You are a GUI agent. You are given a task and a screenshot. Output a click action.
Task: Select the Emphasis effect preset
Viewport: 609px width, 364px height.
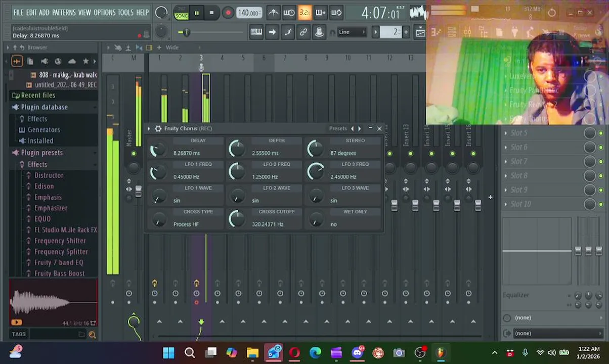coord(48,197)
